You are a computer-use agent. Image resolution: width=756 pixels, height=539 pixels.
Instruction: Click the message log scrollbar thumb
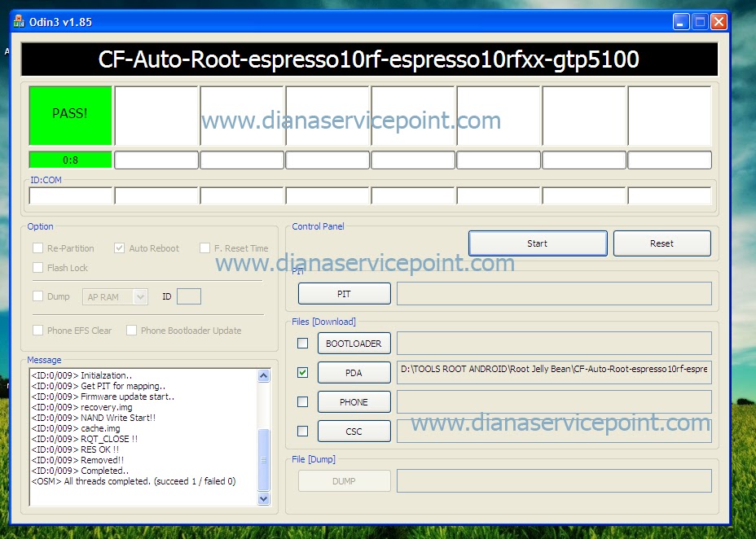click(264, 459)
